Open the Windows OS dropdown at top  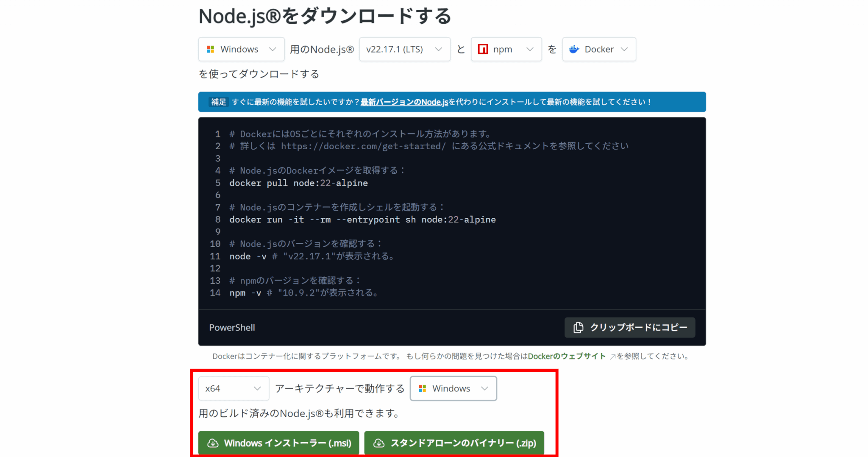pos(241,49)
